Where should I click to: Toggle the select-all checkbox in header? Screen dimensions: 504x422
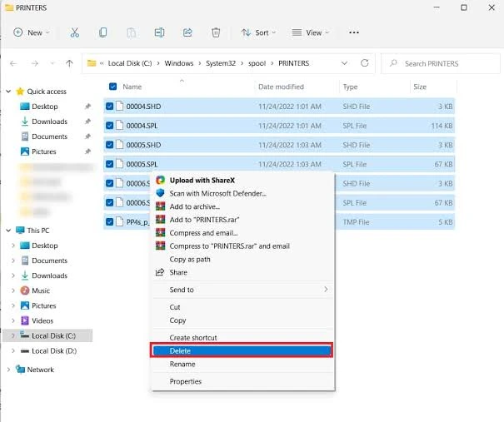pos(112,87)
